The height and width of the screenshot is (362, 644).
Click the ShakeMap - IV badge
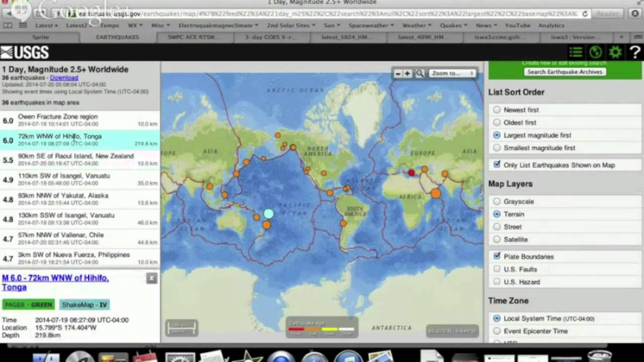pyautogui.click(x=85, y=305)
